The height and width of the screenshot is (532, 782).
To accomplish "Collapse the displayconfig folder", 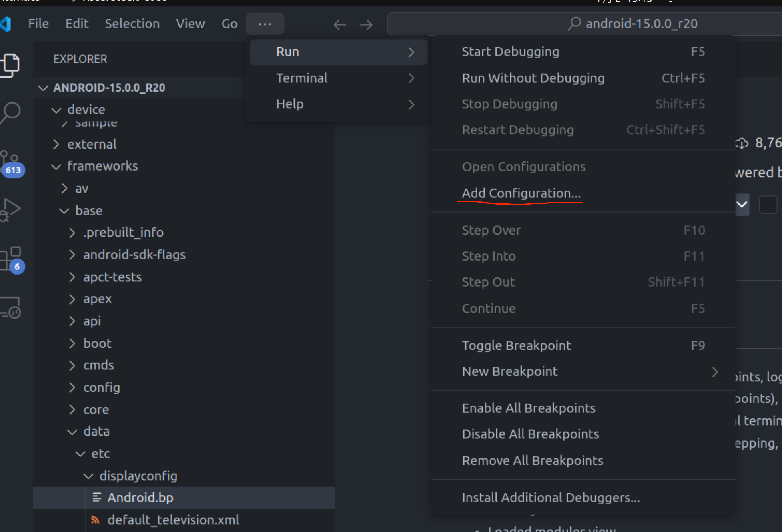I will pos(138,476).
